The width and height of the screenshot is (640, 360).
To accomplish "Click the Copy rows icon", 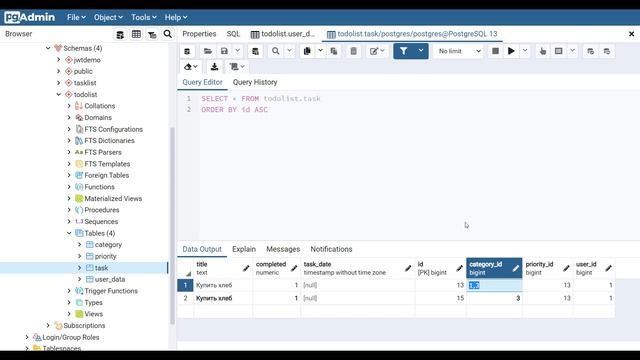I will pyautogui.click(x=307, y=51).
